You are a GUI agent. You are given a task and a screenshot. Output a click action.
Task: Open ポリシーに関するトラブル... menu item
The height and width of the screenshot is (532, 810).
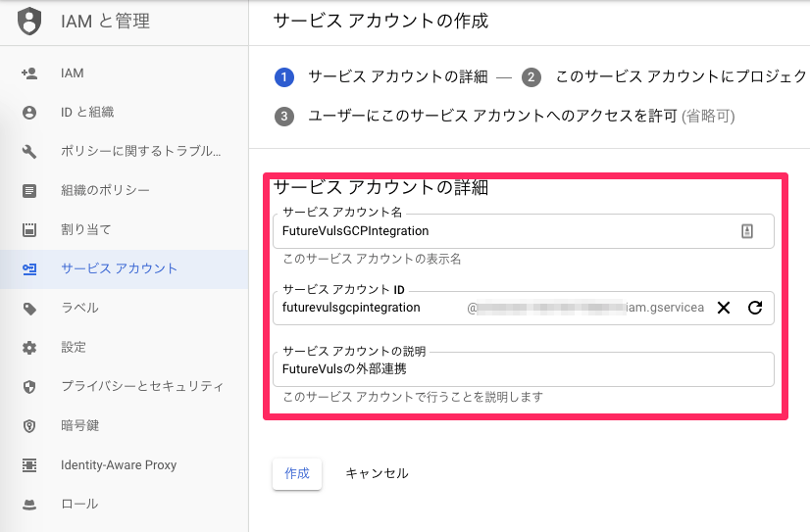click(124, 151)
